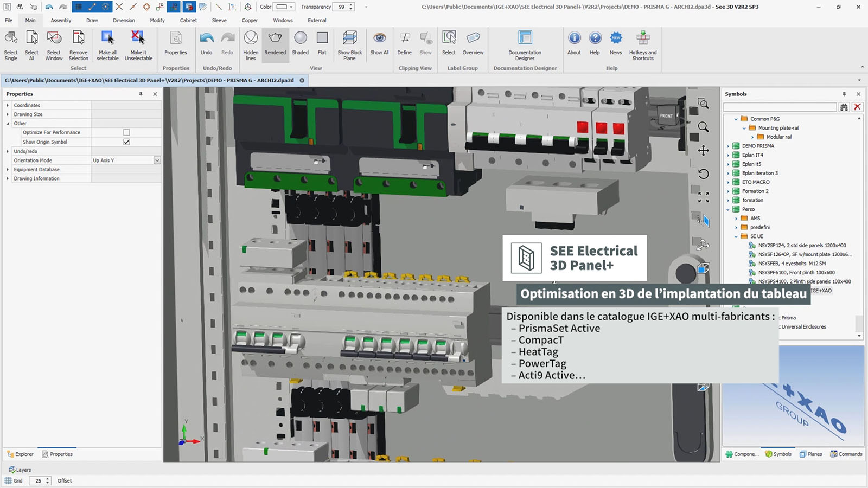Click the fit-to-screen viewport icon
Image resolution: width=868 pixels, height=488 pixels.
pyautogui.click(x=703, y=197)
